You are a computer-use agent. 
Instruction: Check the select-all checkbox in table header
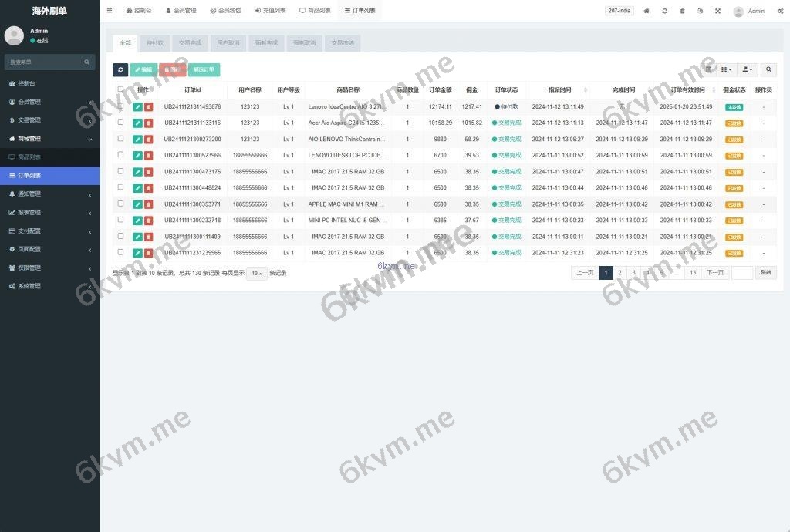coord(120,89)
